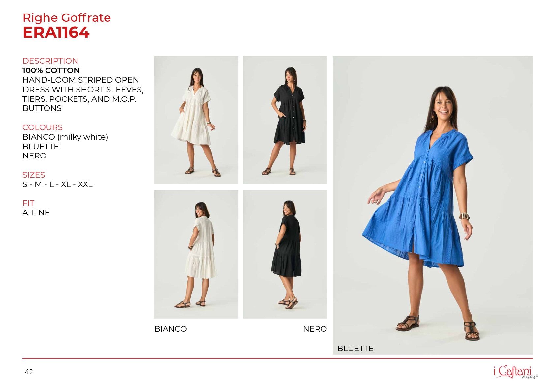
Task: Click the size list S - M - L - XL - XXL
Action: coord(58,184)
